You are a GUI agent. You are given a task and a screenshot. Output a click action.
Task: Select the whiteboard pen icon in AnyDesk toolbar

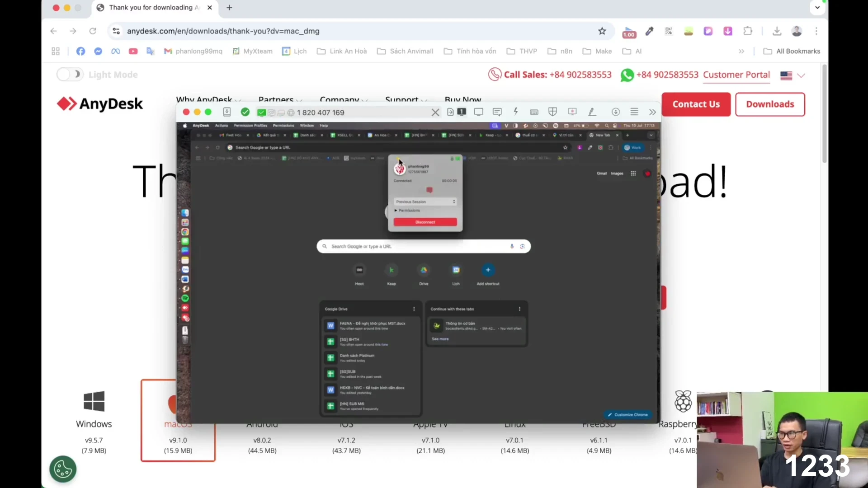pyautogui.click(x=592, y=112)
